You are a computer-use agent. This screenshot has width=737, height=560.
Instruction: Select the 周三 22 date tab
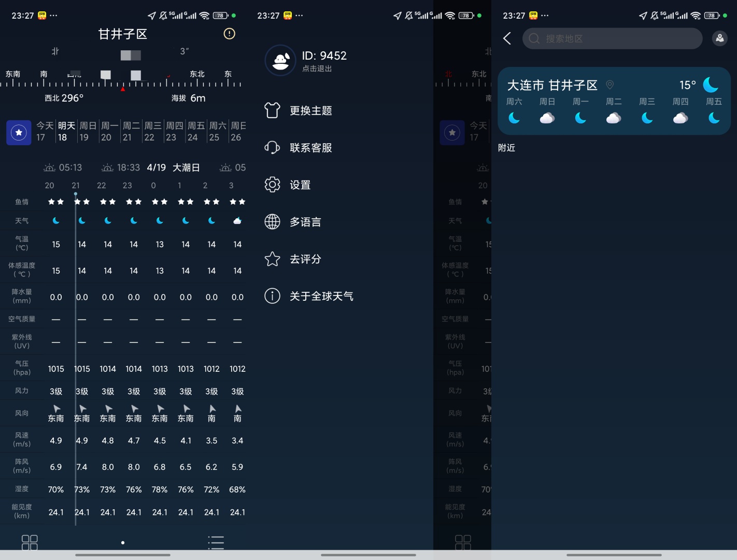click(x=152, y=132)
